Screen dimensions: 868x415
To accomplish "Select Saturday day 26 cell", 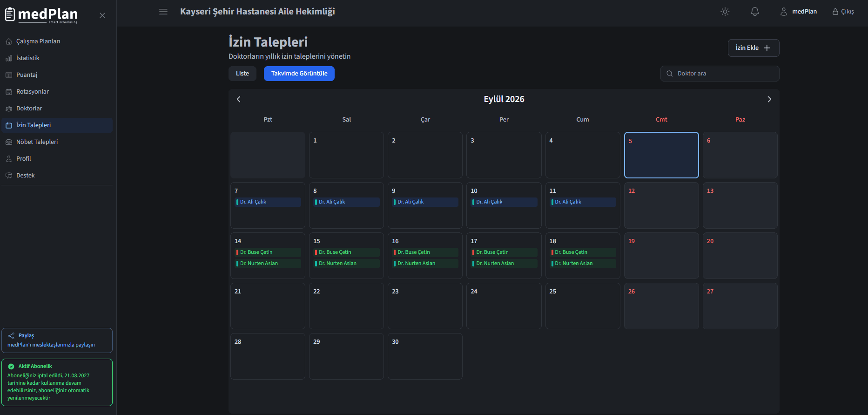I will [x=661, y=306].
